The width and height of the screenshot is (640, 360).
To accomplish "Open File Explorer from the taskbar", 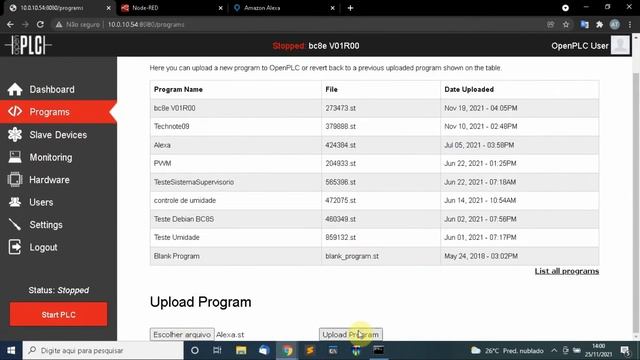I will [x=241, y=350].
